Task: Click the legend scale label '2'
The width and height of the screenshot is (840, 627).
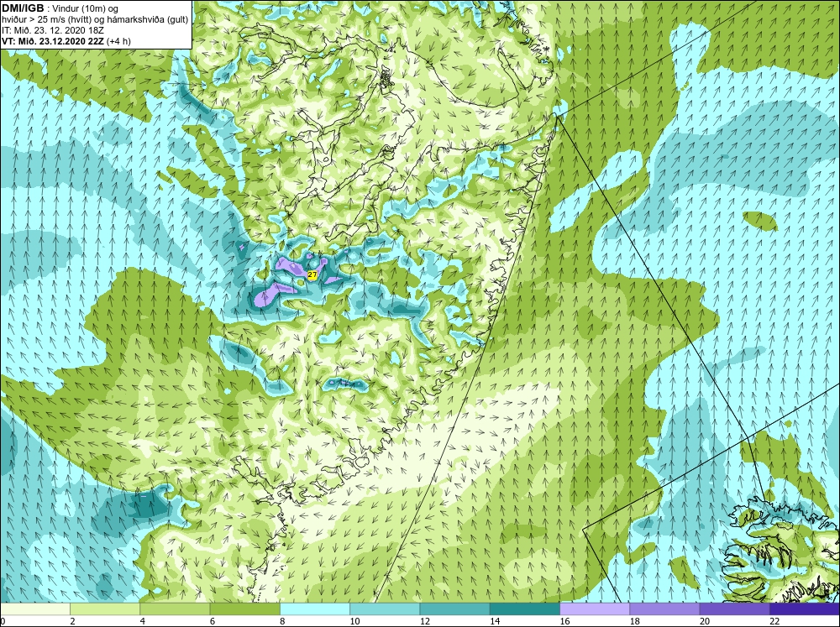Action: (72, 621)
